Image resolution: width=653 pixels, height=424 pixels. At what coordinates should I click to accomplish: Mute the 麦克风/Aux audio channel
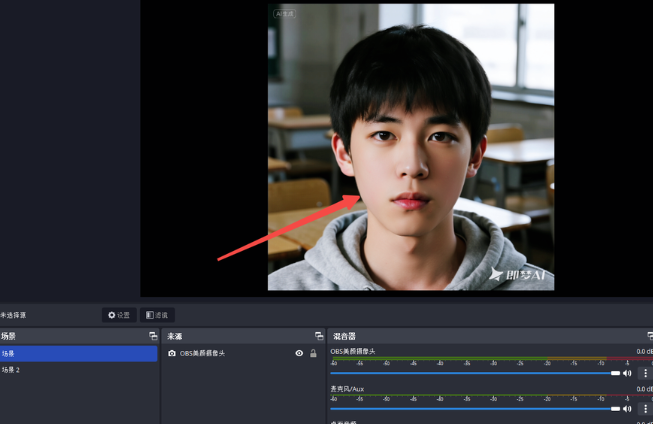pyautogui.click(x=627, y=409)
